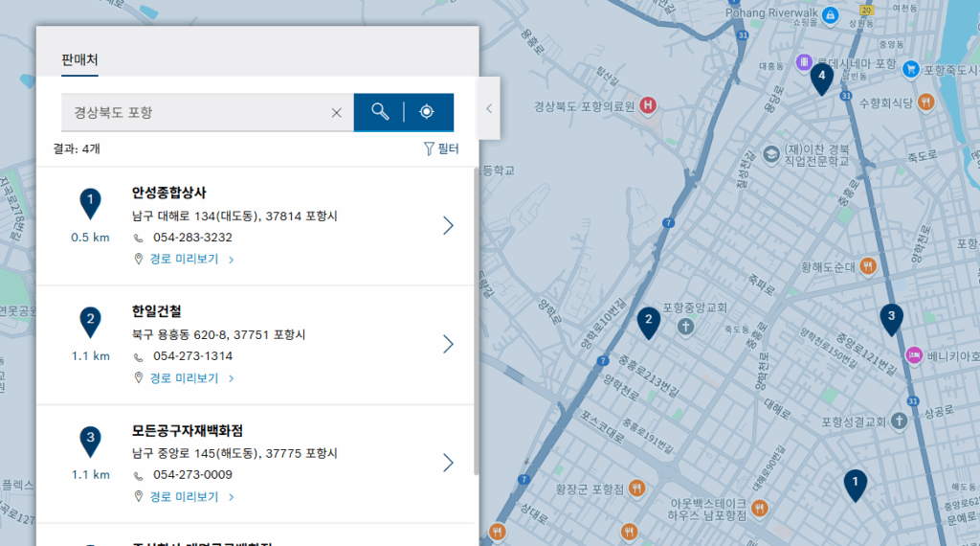Open 안성종합상사 store name
The image size is (980, 546).
pyautogui.click(x=168, y=193)
